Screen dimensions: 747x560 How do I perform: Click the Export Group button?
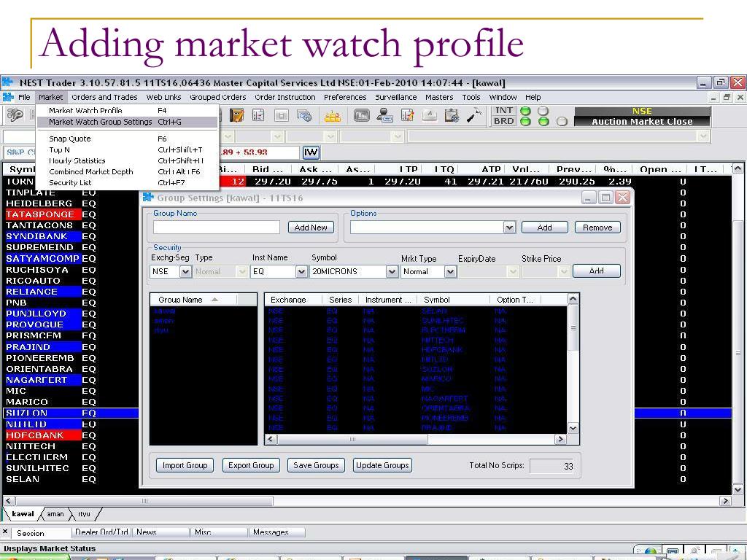pyautogui.click(x=251, y=465)
